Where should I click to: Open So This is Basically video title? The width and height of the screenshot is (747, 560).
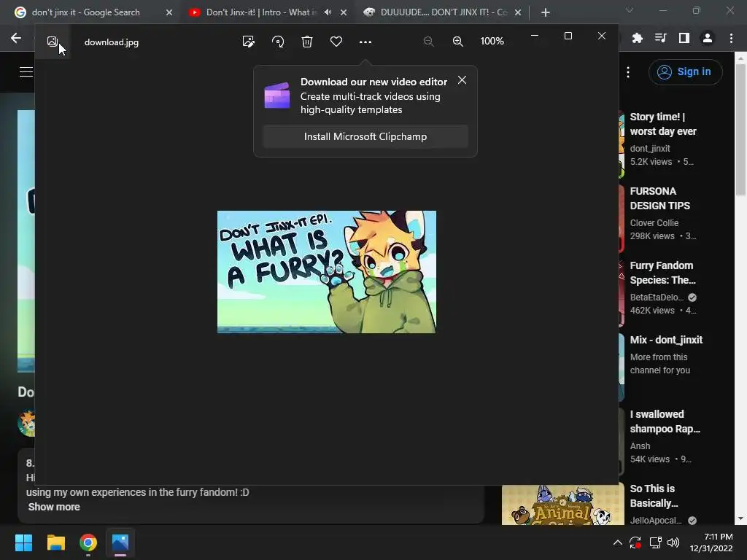click(654, 496)
